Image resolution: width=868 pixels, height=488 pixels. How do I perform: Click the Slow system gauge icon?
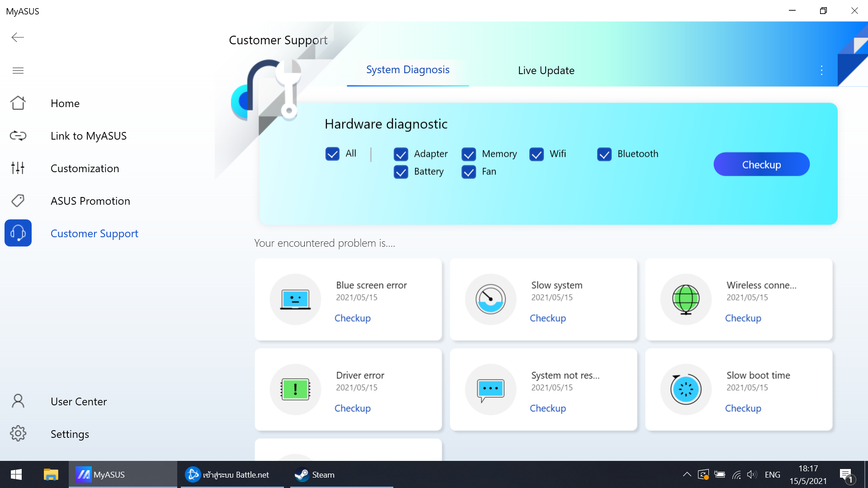(x=491, y=299)
